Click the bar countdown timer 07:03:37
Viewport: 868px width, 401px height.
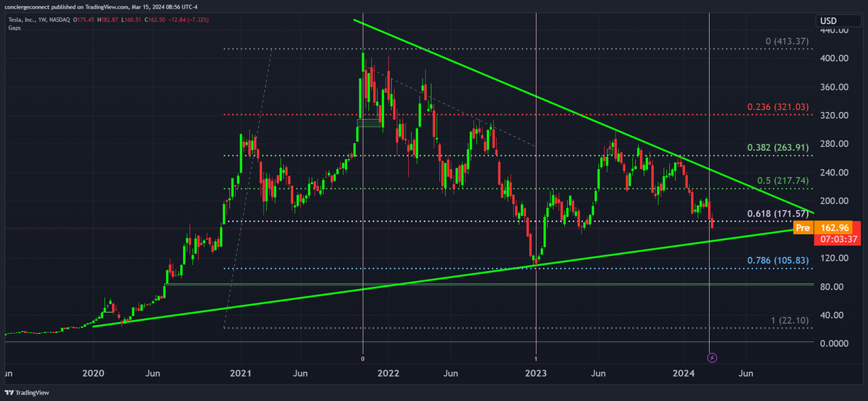point(838,240)
